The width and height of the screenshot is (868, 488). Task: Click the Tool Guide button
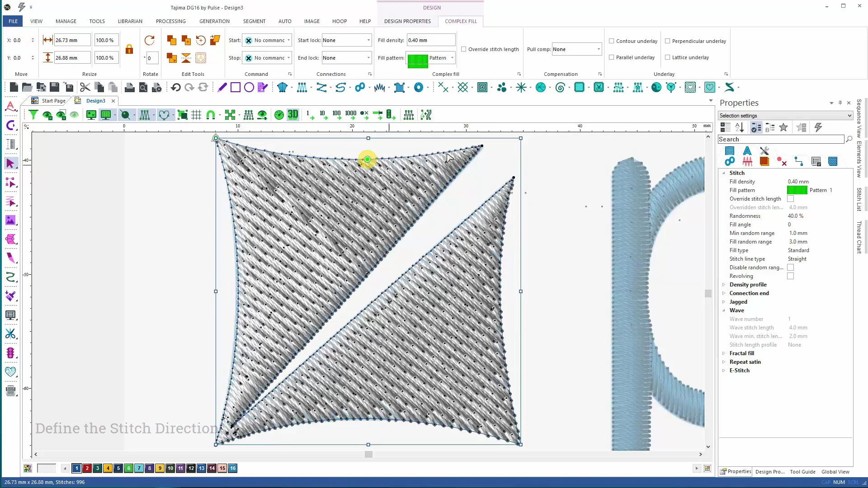[802, 471]
